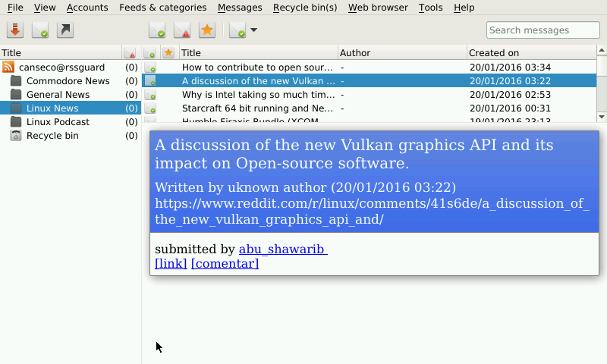Viewport: 607px width, 364px height.
Task: Click the mark feeds as read toolbar icon
Action: 40,30
